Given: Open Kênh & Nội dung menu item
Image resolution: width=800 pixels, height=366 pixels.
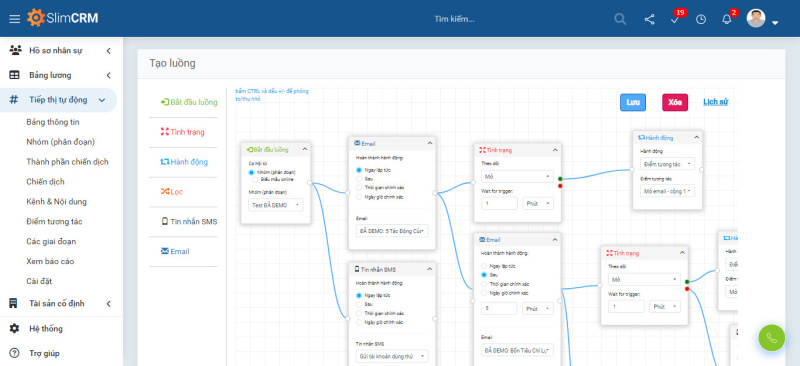Looking at the screenshot, I should (x=57, y=202).
